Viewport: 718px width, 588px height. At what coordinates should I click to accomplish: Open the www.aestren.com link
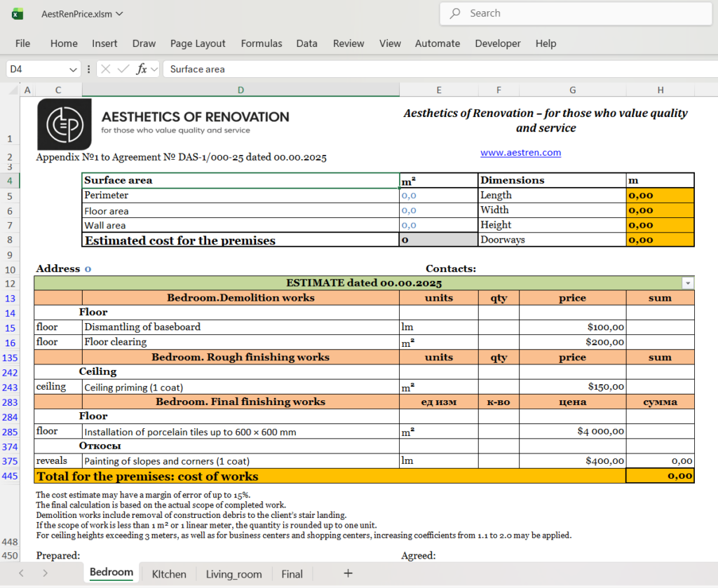pos(521,152)
